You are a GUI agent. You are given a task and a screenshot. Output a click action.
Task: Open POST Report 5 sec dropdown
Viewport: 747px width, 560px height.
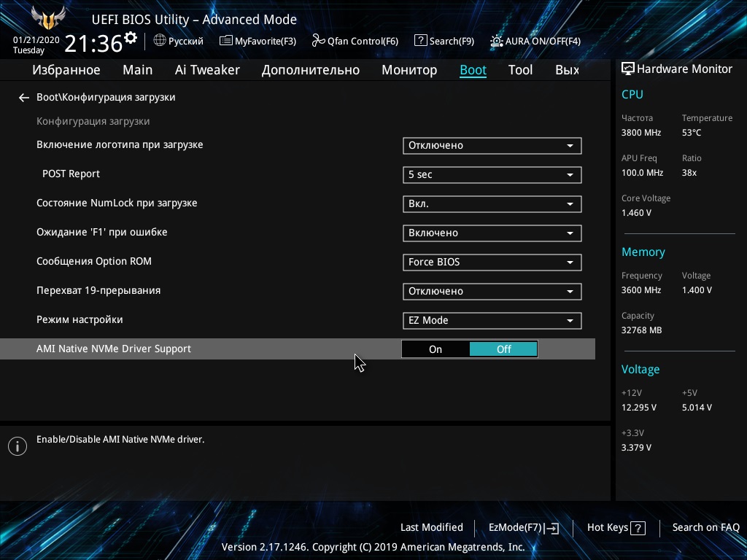492,175
